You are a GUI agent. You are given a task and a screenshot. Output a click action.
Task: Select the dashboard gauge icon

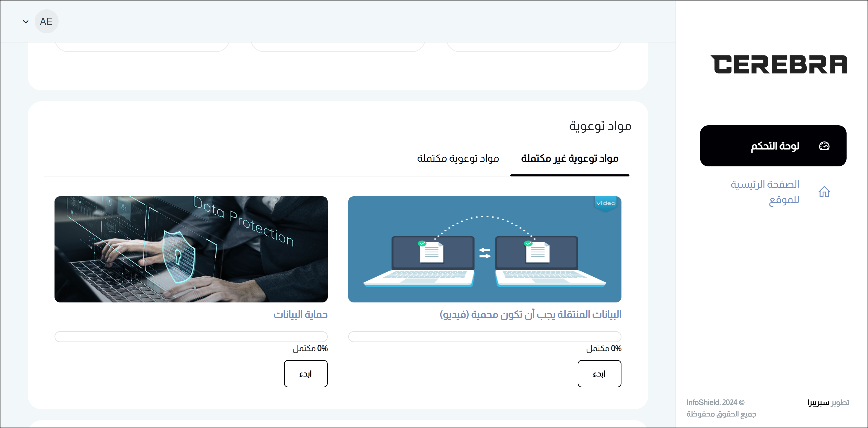(x=824, y=146)
